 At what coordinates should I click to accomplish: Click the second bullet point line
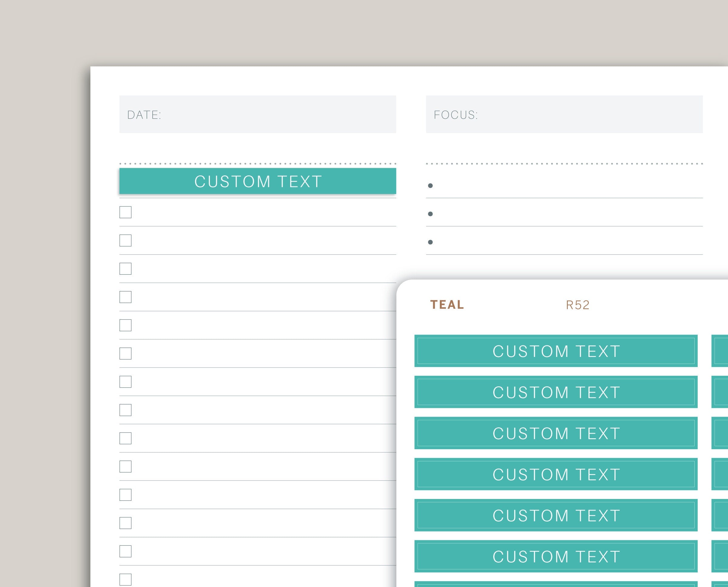[x=564, y=214]
